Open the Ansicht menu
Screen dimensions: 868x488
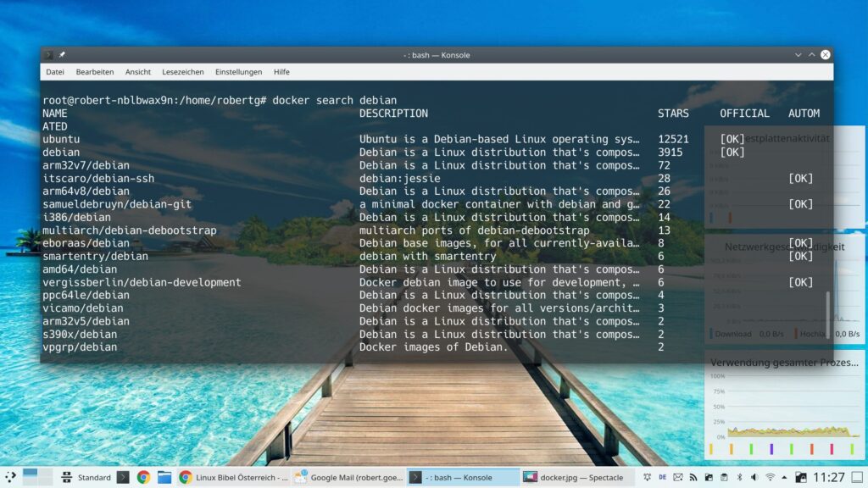point(138,72)
